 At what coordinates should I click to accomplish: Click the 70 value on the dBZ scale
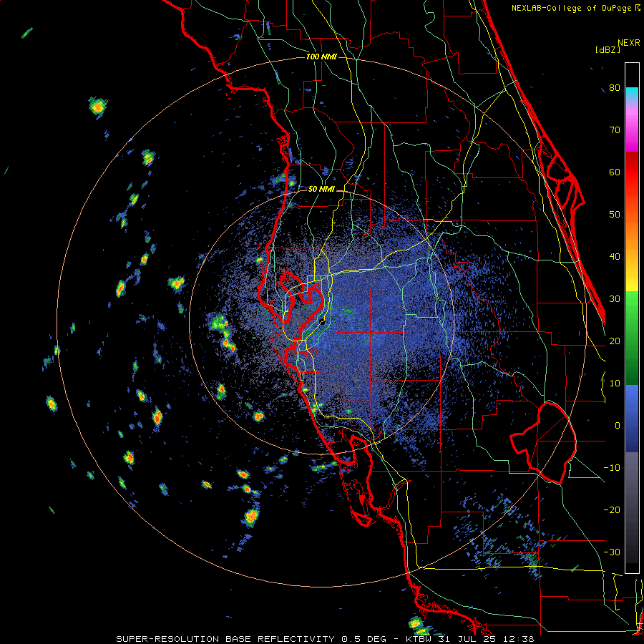[615, 130]
